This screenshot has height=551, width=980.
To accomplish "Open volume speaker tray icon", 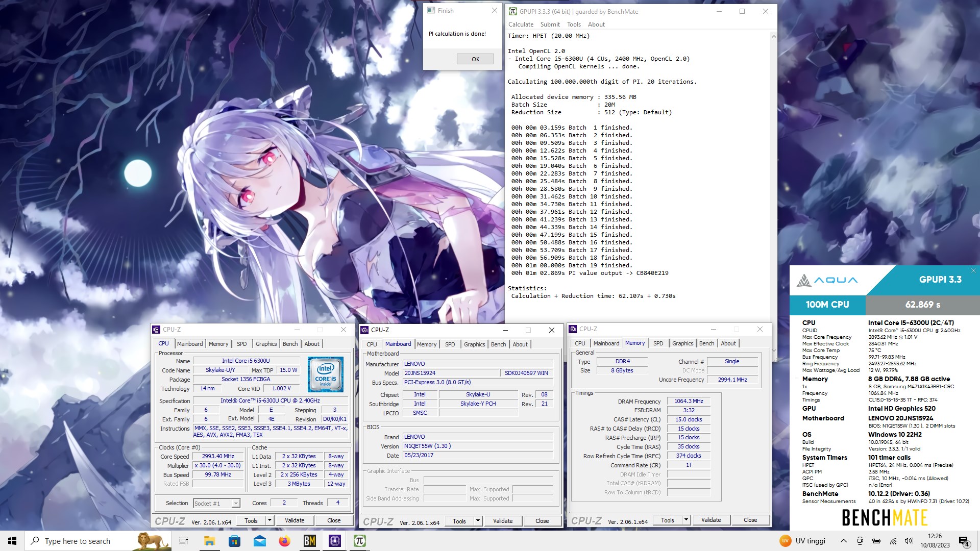I will [x=909, y=541].
